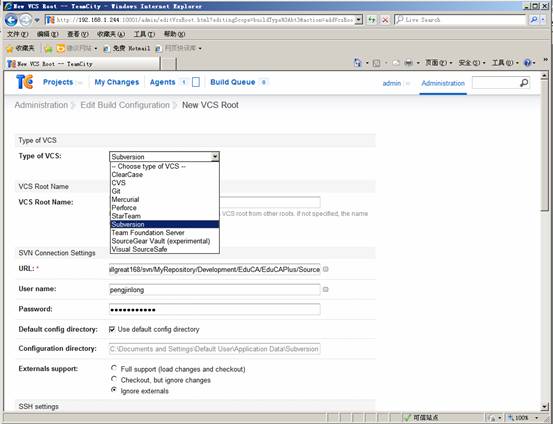Toggle Use default config directory checkbox
The width and height of the screenshot is (553, 424).
(112, 329)
